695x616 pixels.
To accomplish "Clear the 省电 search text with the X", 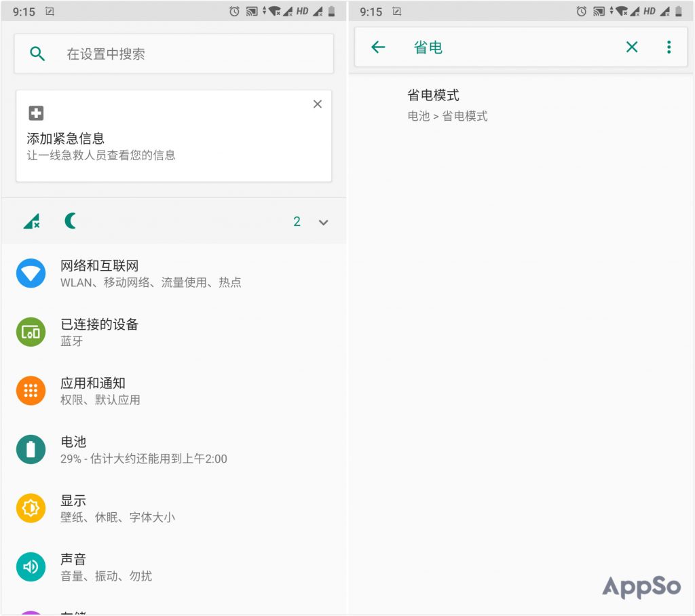I will [632, 47].
